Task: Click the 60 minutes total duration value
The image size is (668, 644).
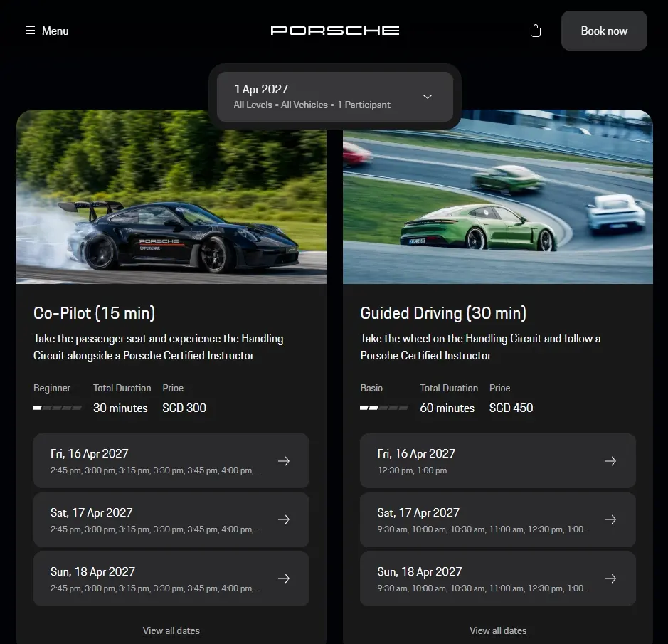Action: (447, 408)
